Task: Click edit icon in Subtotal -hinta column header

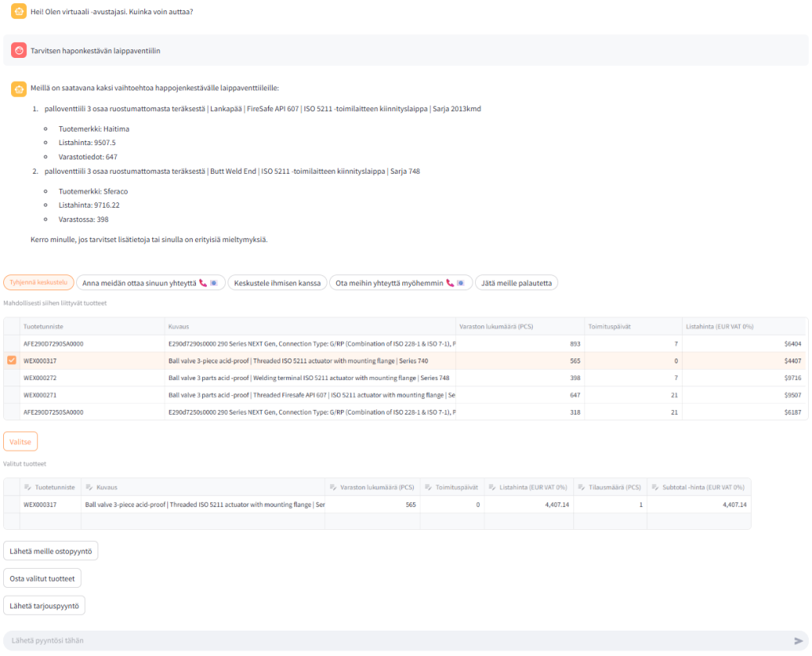Action: coord(654,487)
